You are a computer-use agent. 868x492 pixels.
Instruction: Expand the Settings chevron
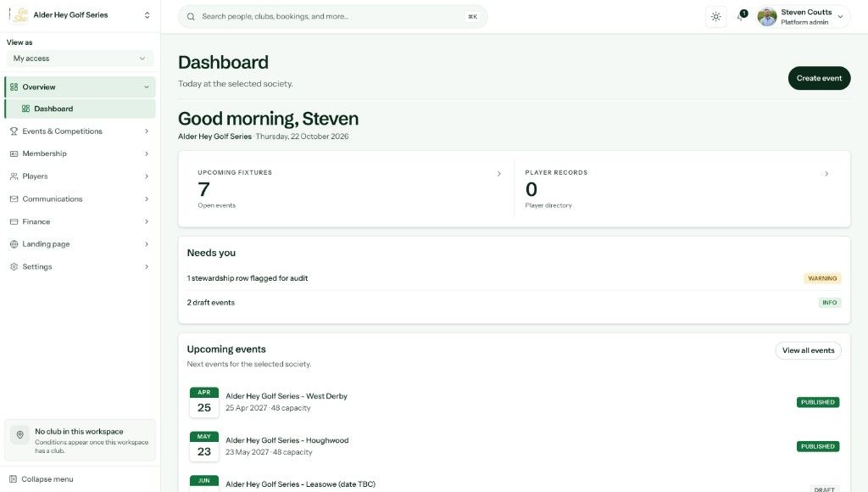(x=147, y=266)
